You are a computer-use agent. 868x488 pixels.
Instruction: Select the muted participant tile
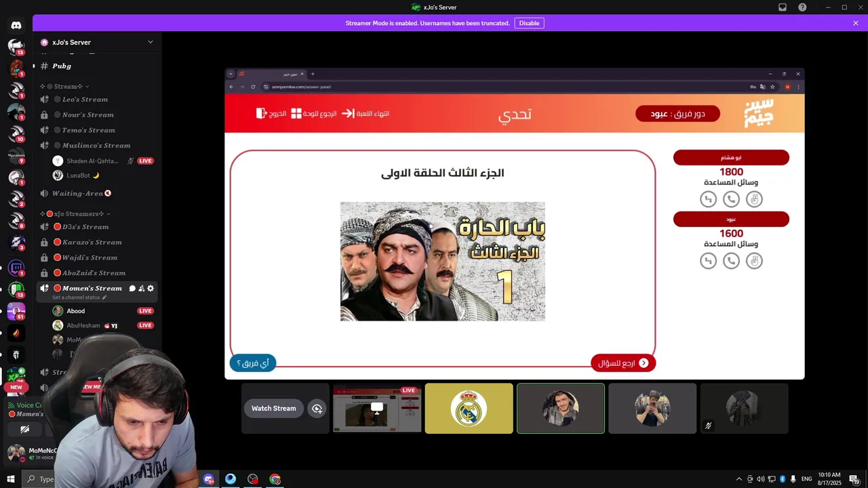tap(744, 409)
